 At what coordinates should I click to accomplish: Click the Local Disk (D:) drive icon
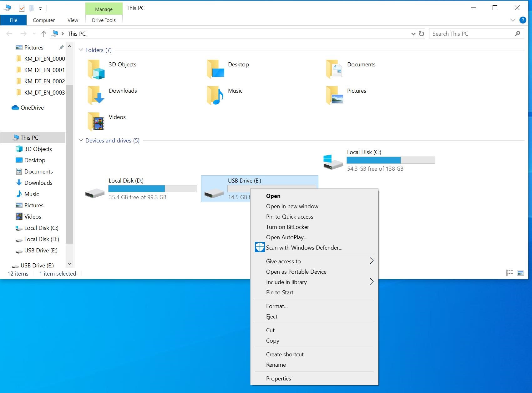click(95, 193)
